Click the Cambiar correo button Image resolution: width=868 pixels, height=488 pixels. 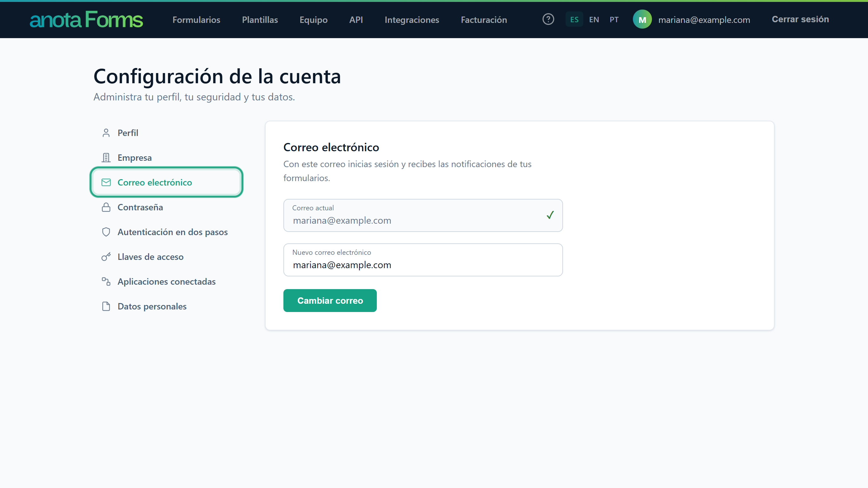point(329,300)
